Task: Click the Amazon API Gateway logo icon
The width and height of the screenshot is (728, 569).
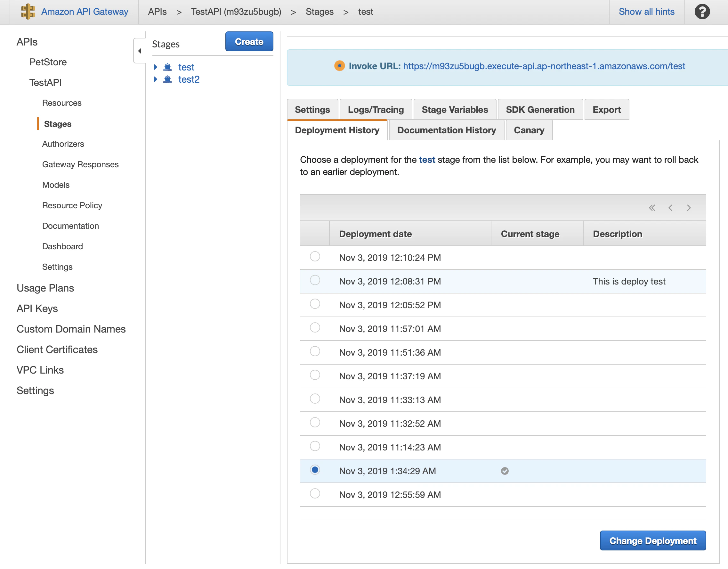Action: click(28, 12)
